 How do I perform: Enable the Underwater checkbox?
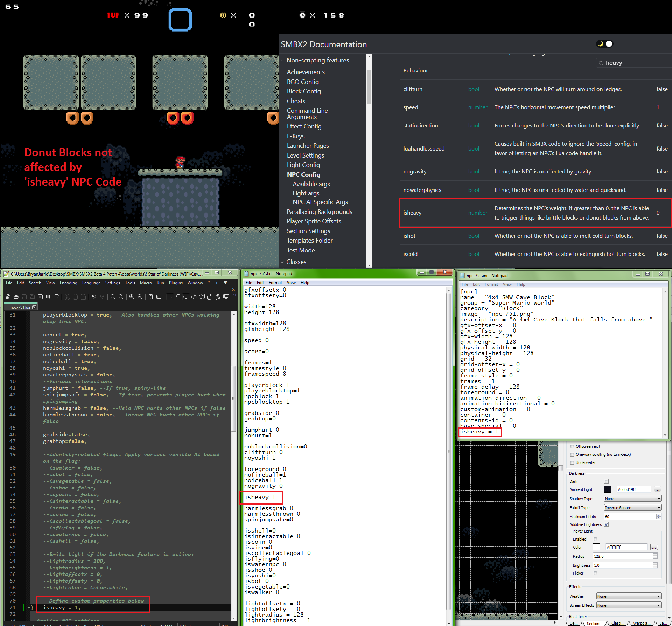(x=572, y=462)
